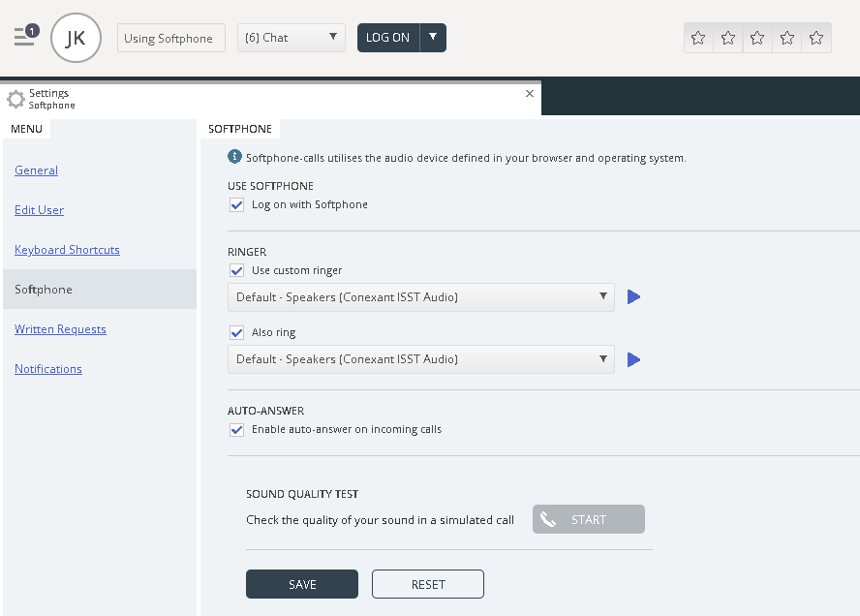The image size is (860, 616).
Task: Click the third rating star
Action: click(757, 38)
